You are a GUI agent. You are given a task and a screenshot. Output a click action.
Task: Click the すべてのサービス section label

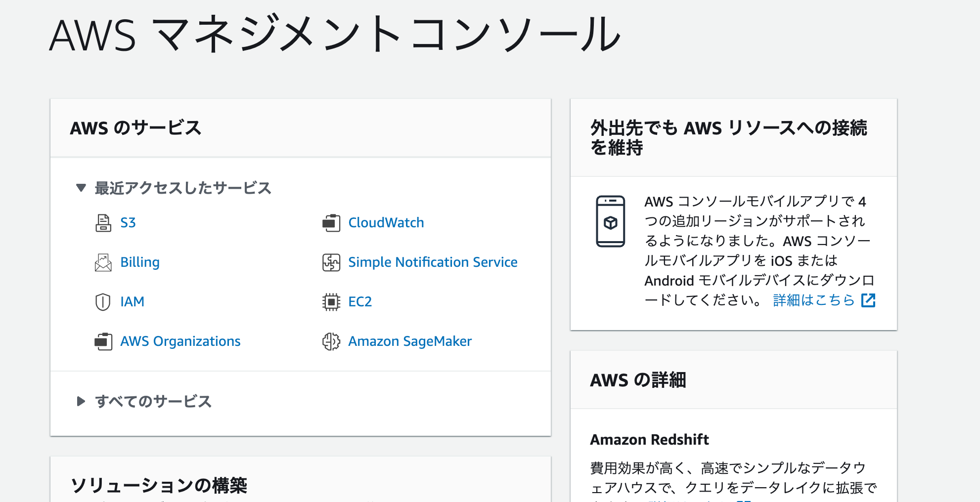click(153, 401)
